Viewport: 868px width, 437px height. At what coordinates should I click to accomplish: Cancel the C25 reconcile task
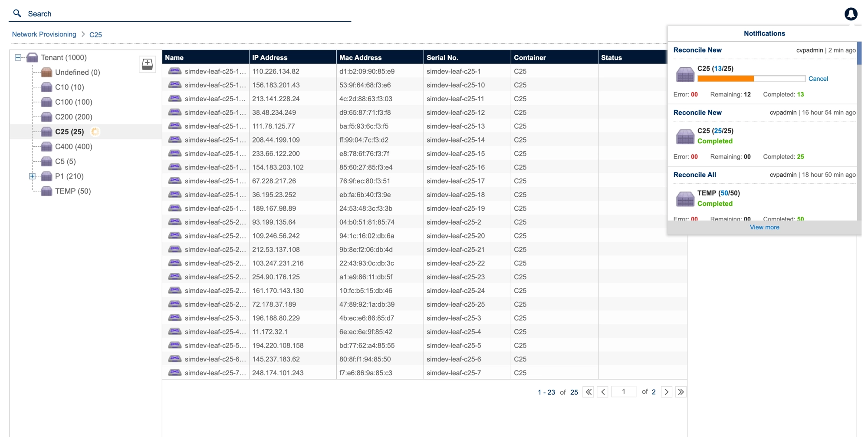tap(818, 79)
